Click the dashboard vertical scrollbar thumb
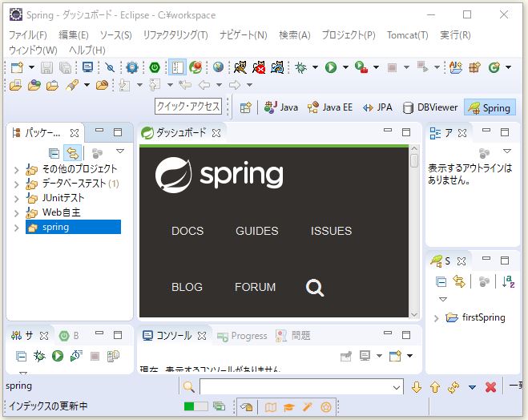This screenshot has height=420, width=528. (414, 160)
